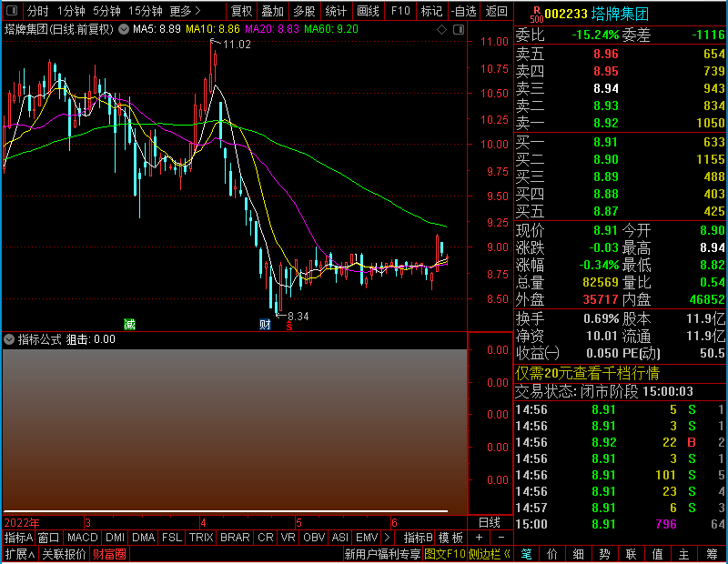Image resolution: width=728 pixels, height=564 pixels.
Task: Expand 扩展 panel
Action: coord(20,554)
